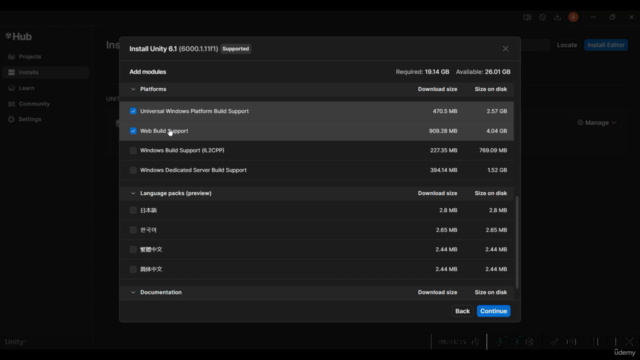Enable Windows Build Support (IL2CPP) checkbox
This screenshot has height=360, width=640.
pos(133,151)
